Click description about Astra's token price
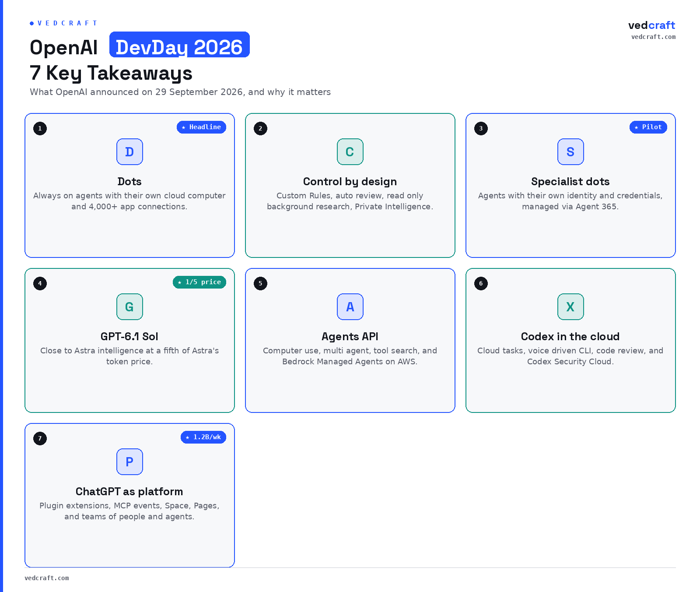 point(129,356)
